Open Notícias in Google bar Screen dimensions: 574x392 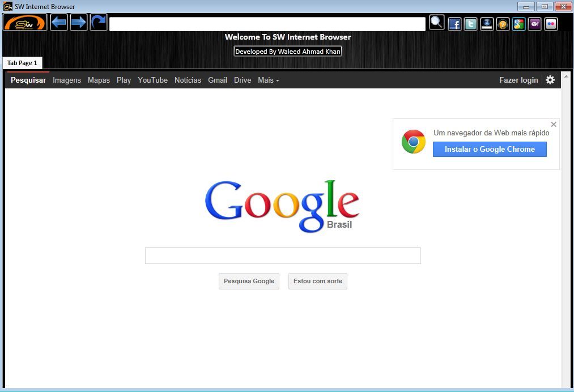coord(188,80)
